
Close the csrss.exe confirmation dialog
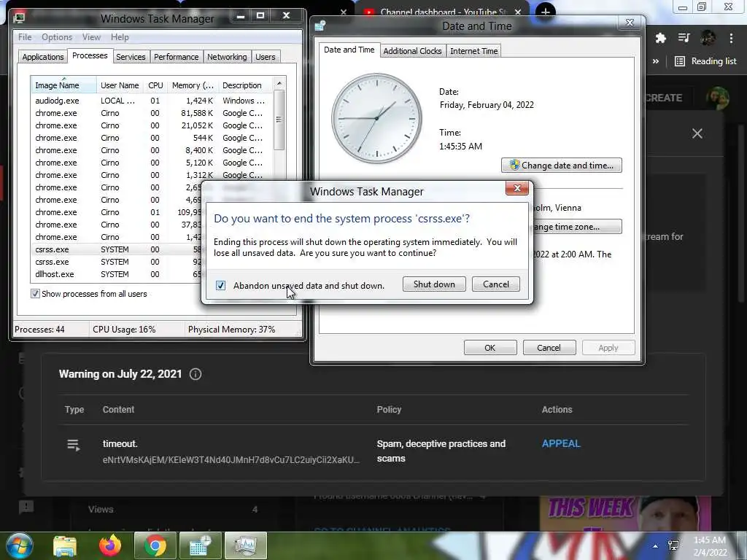pyautogui.click(x=517, y=188)
